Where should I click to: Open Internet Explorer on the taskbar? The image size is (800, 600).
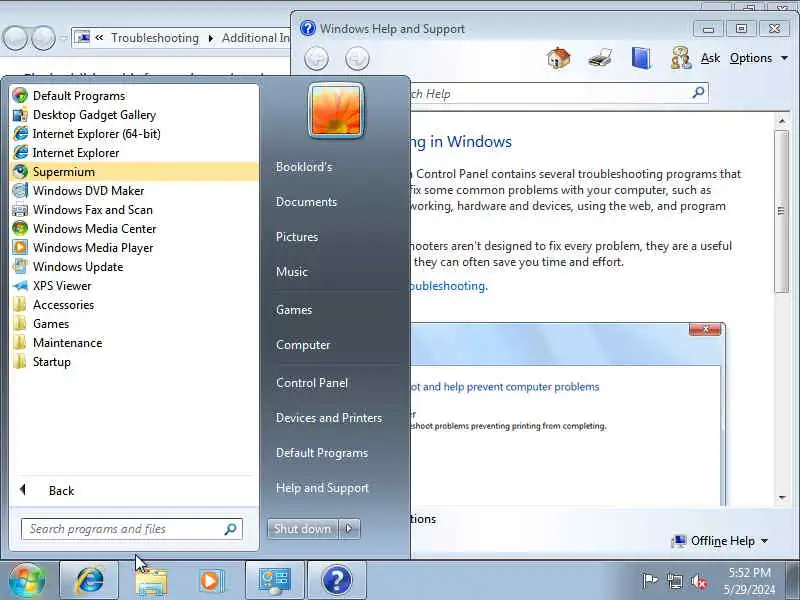coord(89,581)
